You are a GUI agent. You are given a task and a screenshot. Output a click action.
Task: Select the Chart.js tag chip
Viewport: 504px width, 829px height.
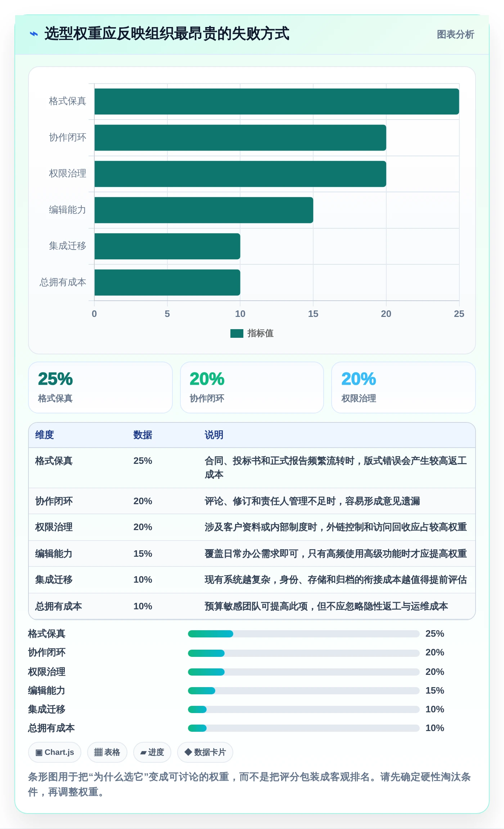(x=55, y=752)
